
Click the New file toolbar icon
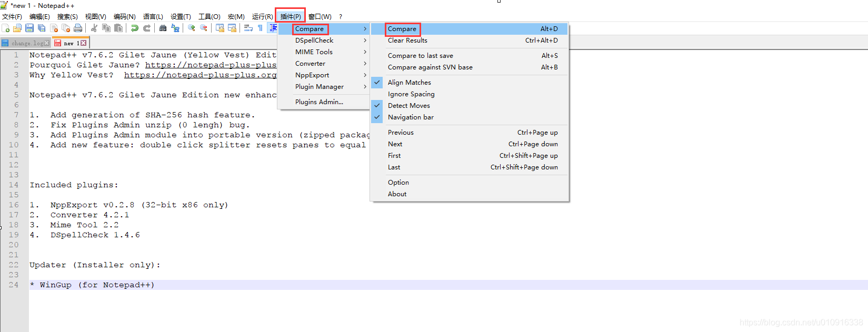(x=5, y=28)
